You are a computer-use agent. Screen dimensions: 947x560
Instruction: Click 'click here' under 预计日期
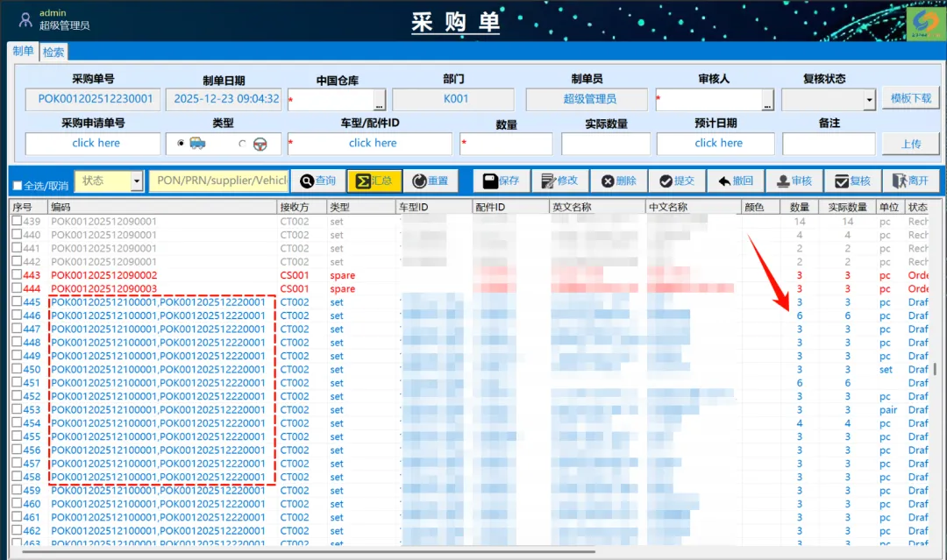point(718,143)
